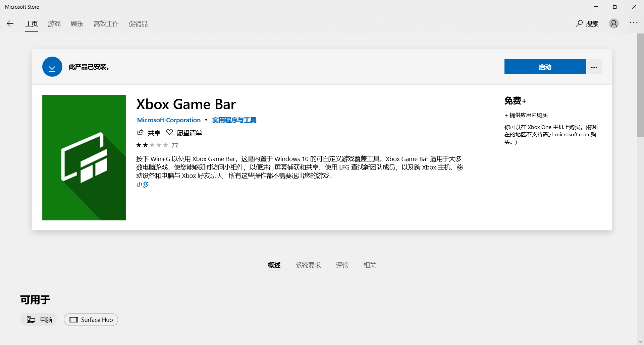Go back with the back arrow
The image size is (644, 345).
click(10, 23)
